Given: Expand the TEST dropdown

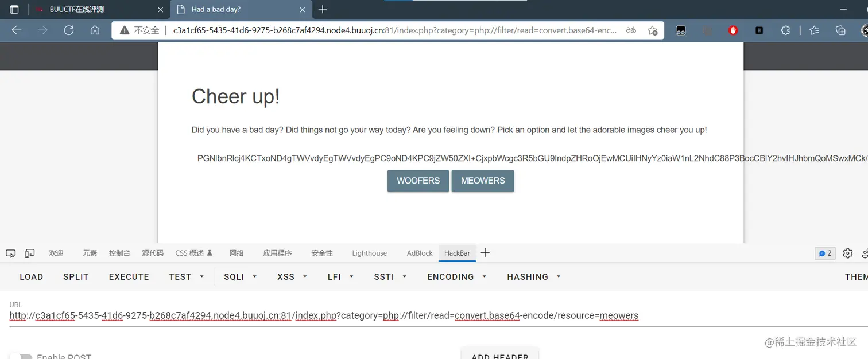Looking at the screenshot, I should point(187,276).
